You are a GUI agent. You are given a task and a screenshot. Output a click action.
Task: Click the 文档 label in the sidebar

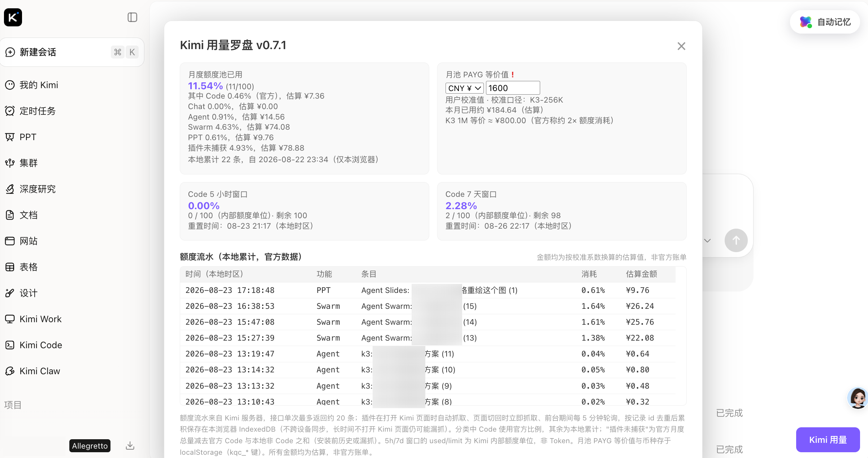coord(29,215)
